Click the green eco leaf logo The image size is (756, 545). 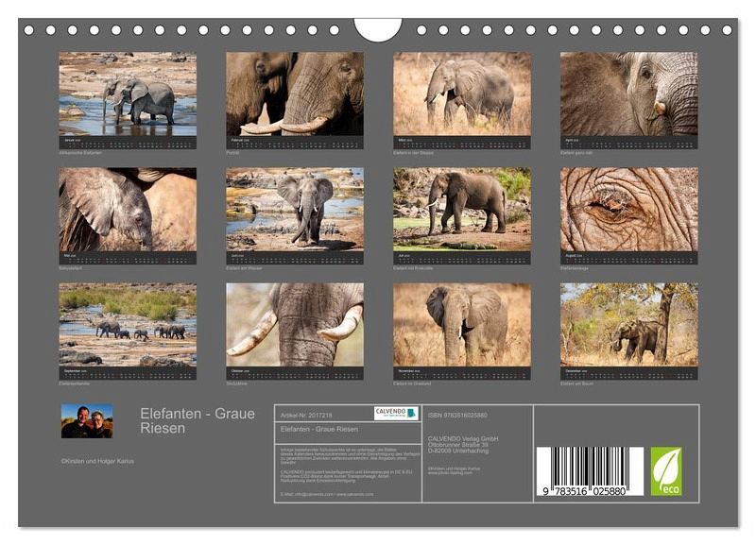(666, 470)
